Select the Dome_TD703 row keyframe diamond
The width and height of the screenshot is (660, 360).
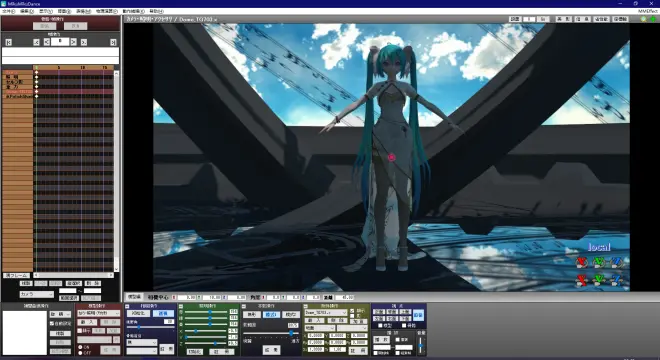[37, 91]
